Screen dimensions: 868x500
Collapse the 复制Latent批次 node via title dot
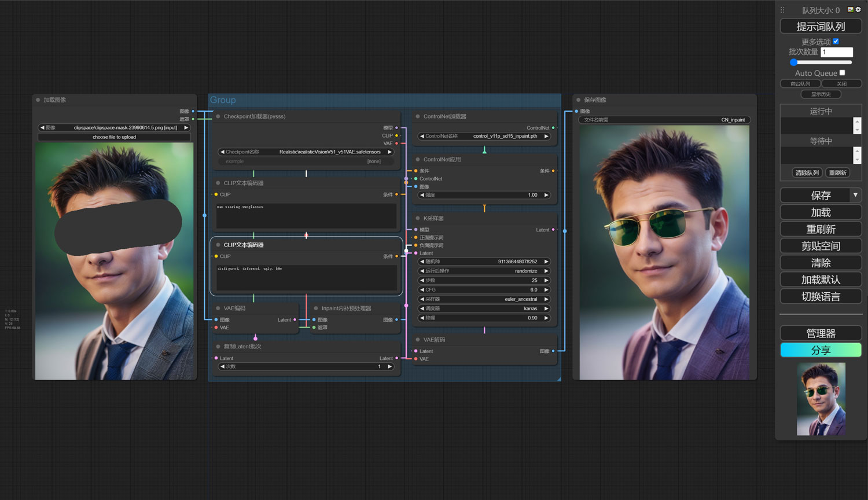tap(218, 347)
